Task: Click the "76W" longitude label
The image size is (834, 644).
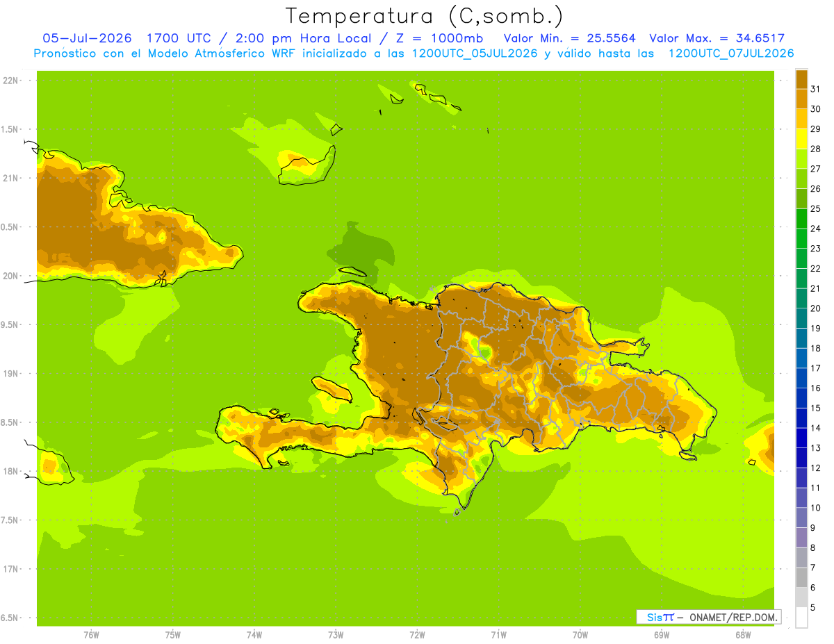Action: 91,635
